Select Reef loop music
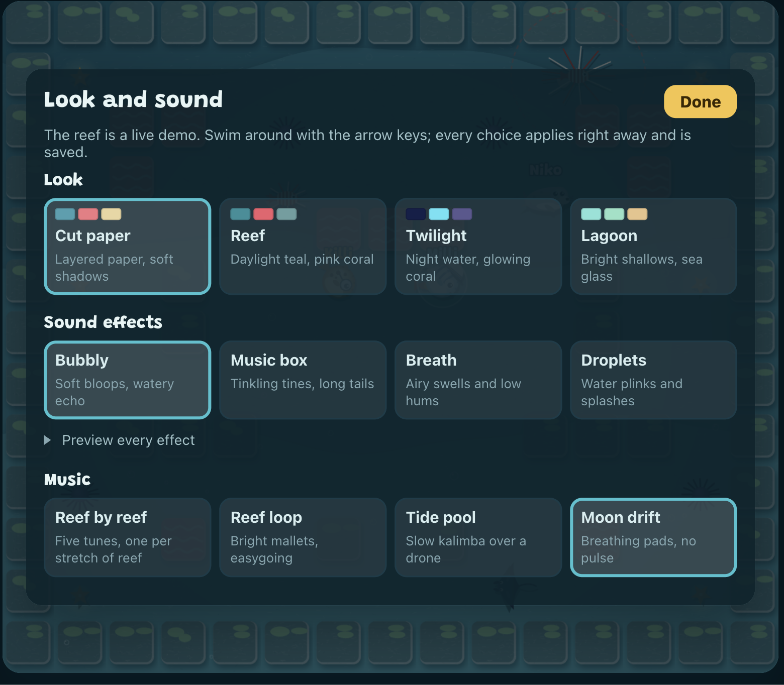This screenshot has height=685, width=784. coord(303,537)
